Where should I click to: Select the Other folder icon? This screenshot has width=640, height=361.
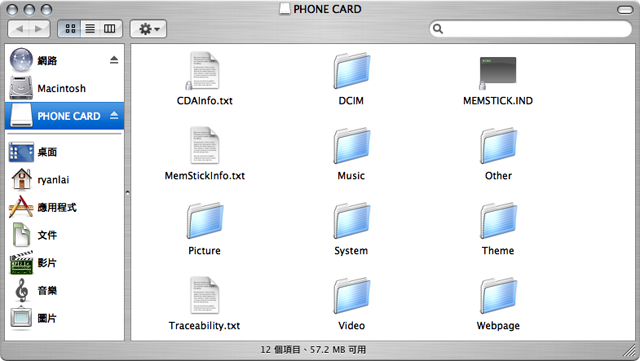click(498, 146)
